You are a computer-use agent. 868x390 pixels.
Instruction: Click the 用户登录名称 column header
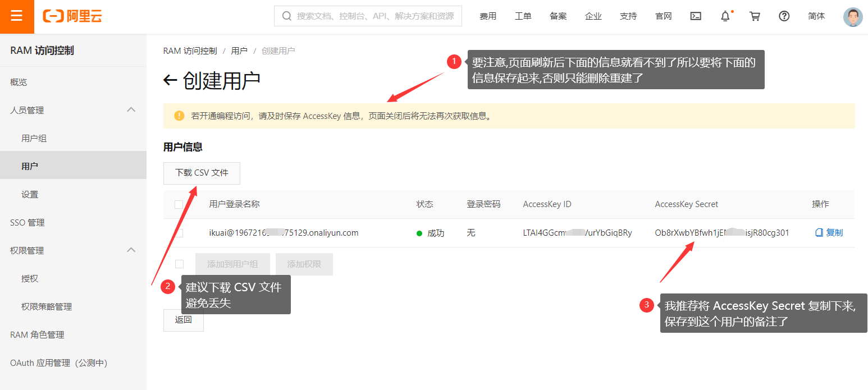pos(234,204)
